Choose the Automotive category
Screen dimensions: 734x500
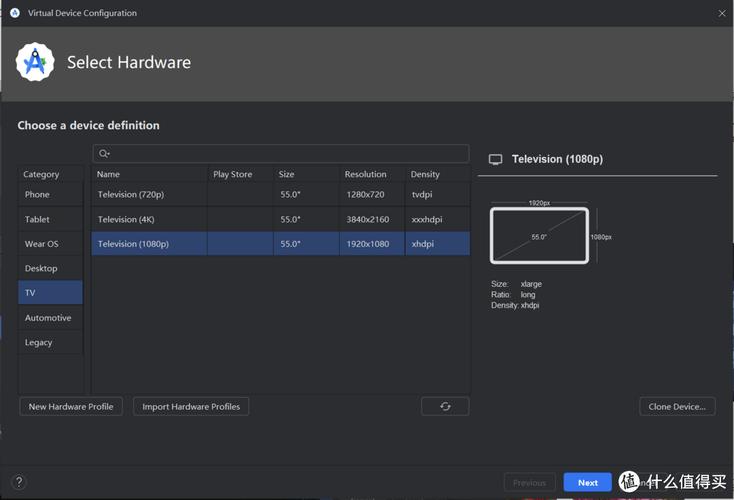tap(50, 318)
